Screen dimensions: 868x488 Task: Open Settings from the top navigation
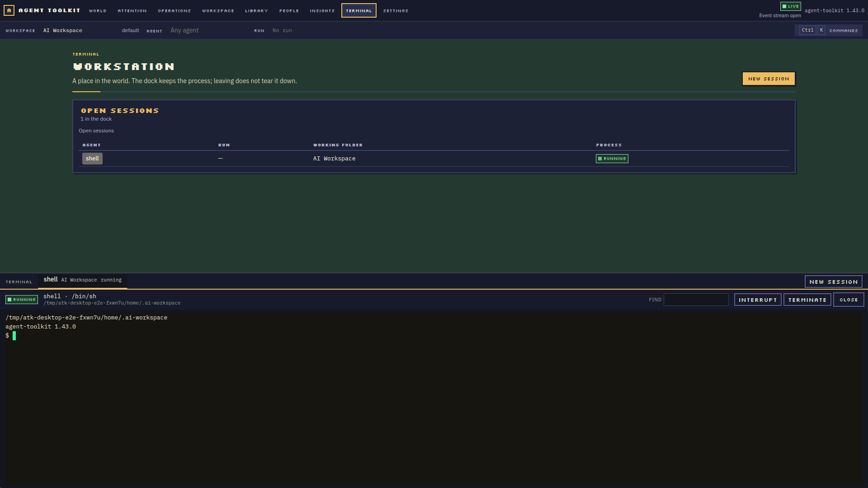[x=396, y=11]
